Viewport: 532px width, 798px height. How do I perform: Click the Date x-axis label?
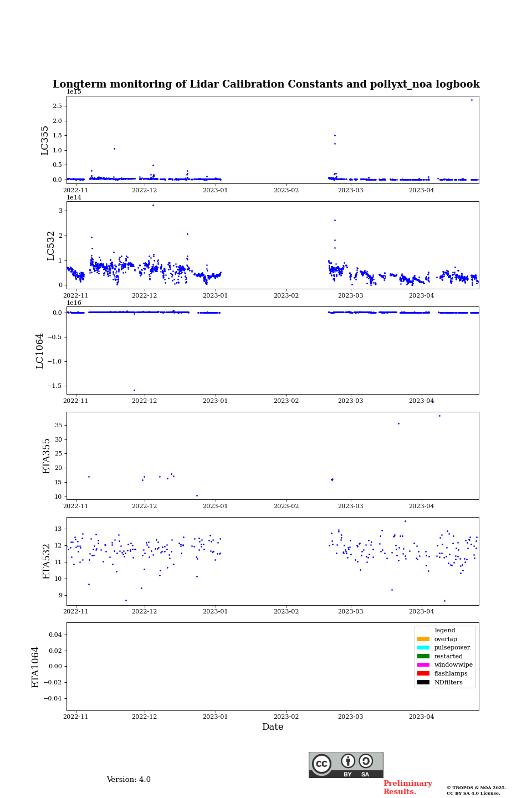click(x=273, y=727)
